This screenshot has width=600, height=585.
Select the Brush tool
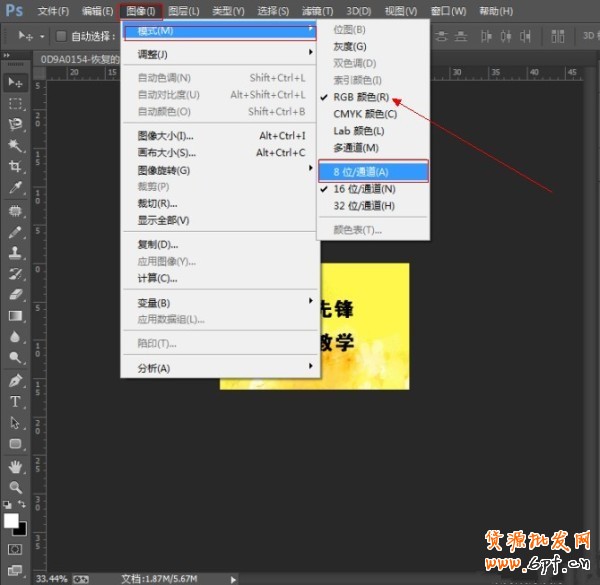pyautogui.click(x=16, y=232)
